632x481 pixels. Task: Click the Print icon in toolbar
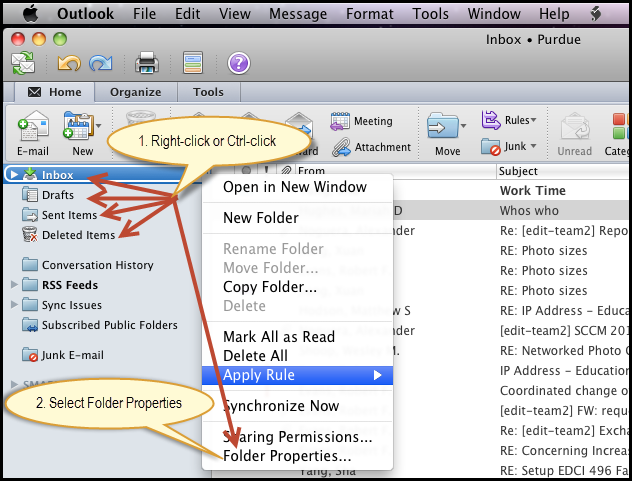point(147,63)
